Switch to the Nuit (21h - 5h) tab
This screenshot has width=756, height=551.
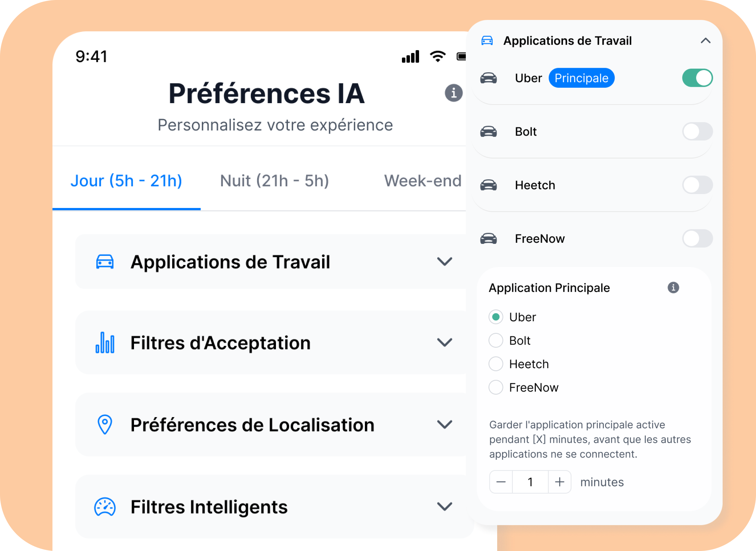[x=274, y=181]
